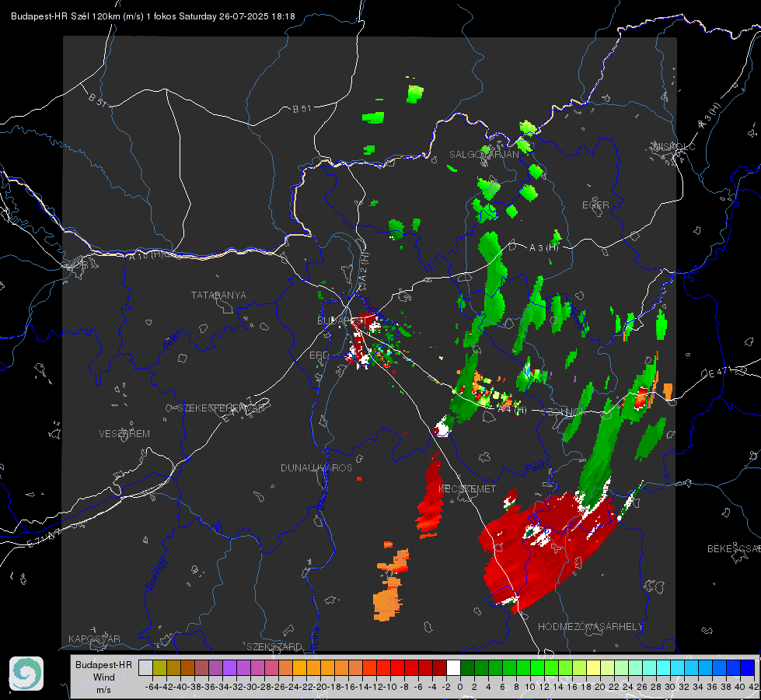Click the radar title text at top left
The width and height of the screenshot is (761, 700).
click(x=153, y=16)
